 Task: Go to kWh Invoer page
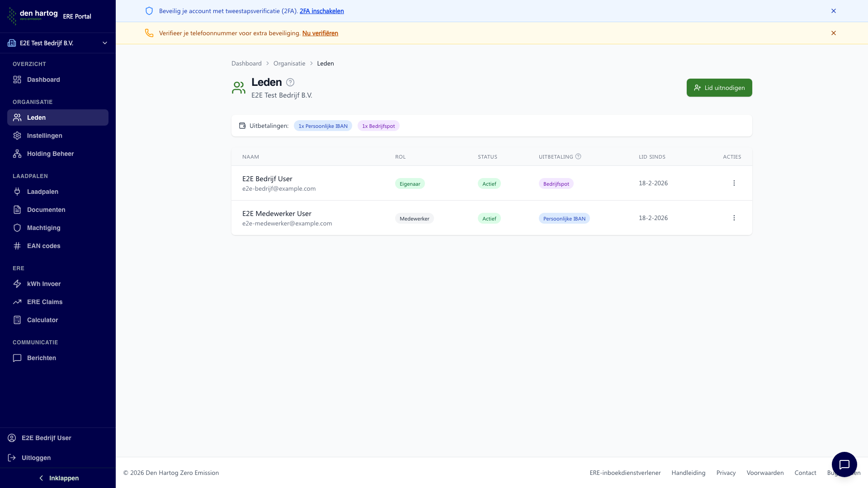point(44,284)
